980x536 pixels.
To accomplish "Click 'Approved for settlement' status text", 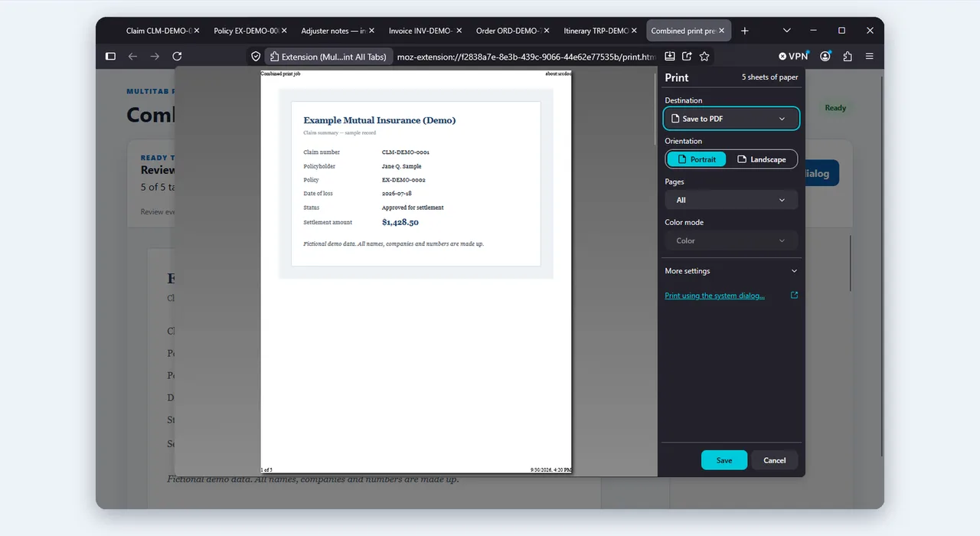I will pos(413,208).
